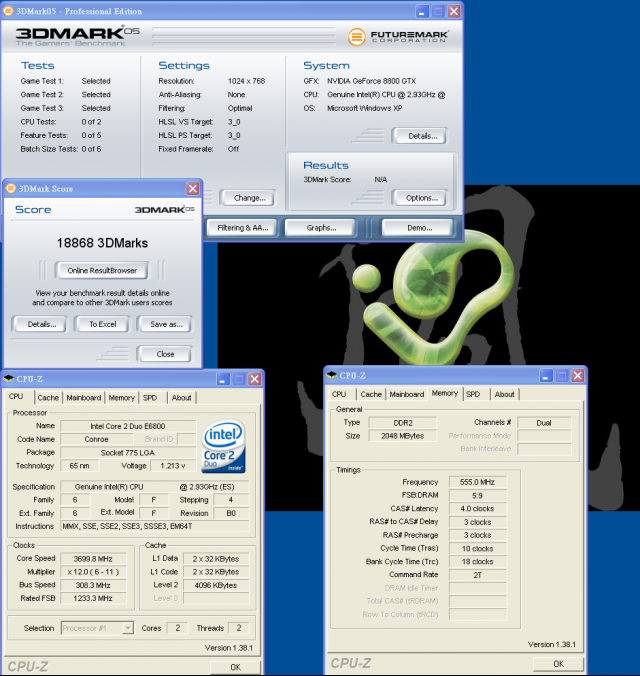Click the left CPU-Z window title icon
Screen dimensions: 640x676
point(9,379)
